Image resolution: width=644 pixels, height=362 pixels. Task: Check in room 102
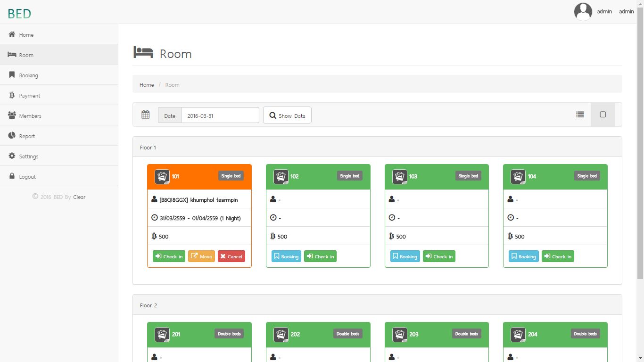tap(320, 256)
